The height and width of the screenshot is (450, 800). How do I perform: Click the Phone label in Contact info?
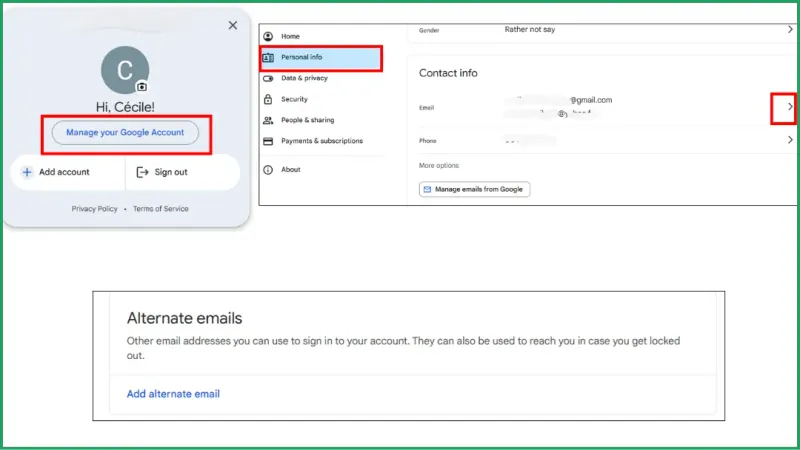428,141
